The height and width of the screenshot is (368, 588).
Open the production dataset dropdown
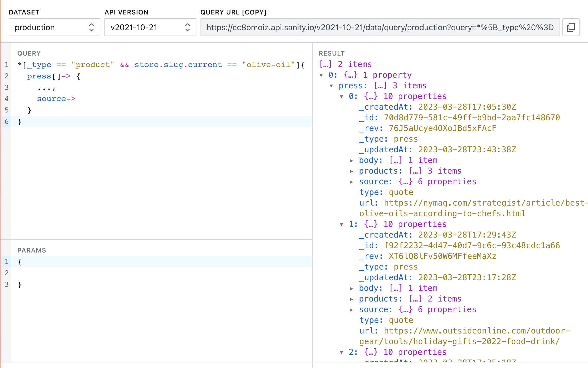pyautogui.click(x=54, y=27)
